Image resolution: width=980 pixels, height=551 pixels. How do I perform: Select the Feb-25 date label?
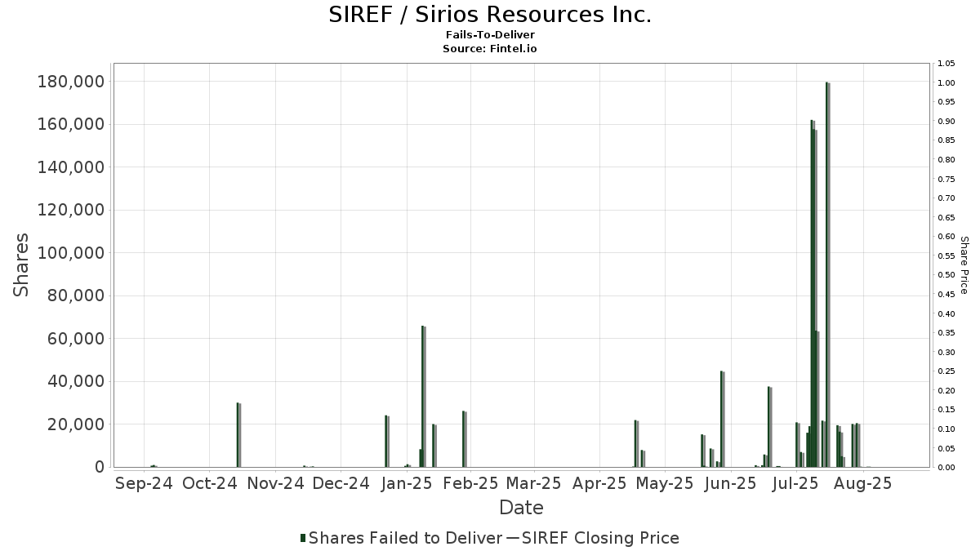[x=470, y=483]
